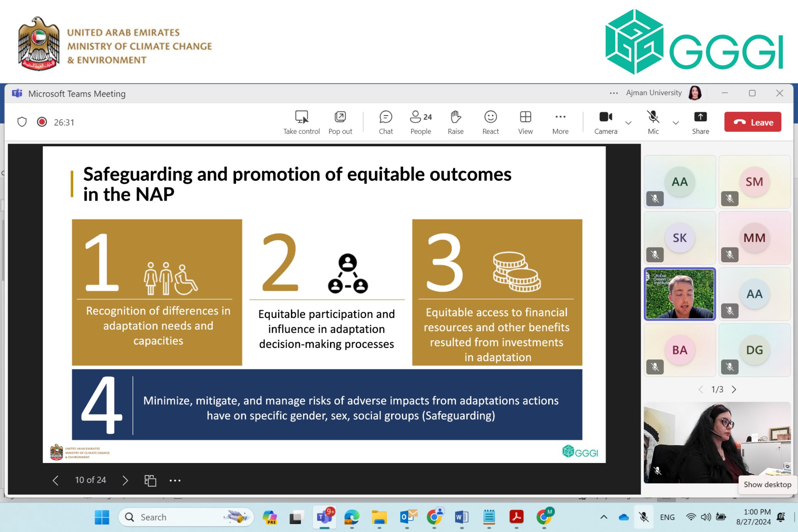Expand the Mic options dropdown arrow

[x=675, y=123]
